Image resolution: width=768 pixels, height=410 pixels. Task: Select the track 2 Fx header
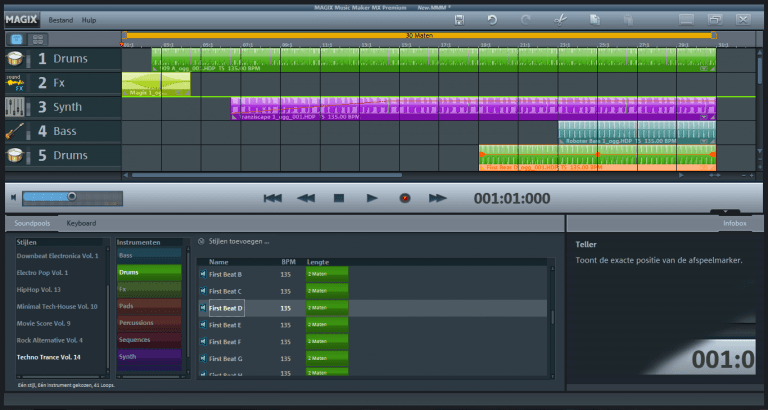(x=63, y=83)
